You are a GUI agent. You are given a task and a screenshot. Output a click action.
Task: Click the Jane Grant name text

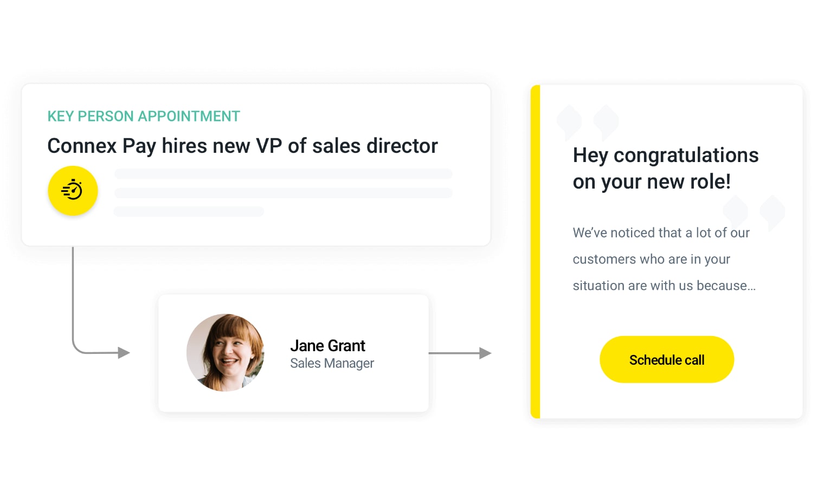[327, 345]
